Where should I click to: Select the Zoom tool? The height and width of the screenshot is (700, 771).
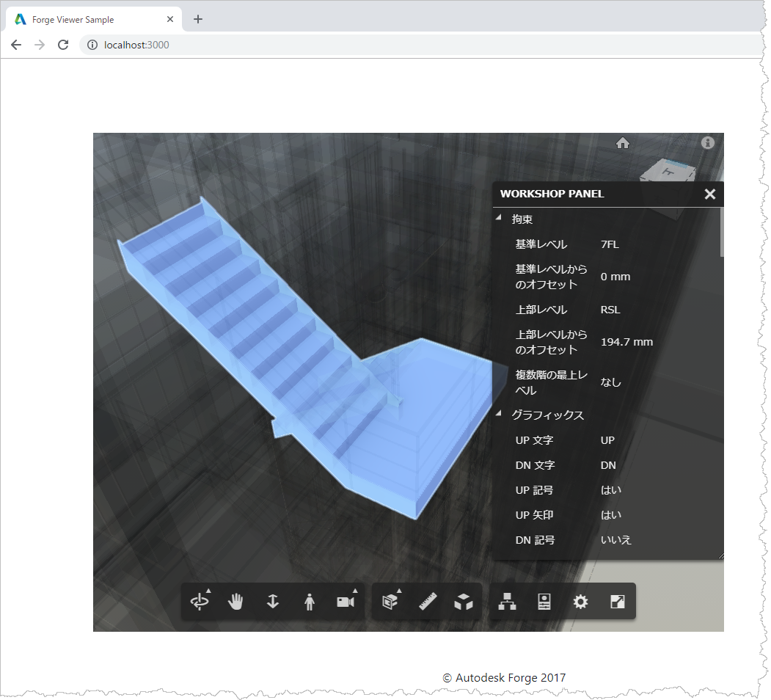tap(272, 601)
